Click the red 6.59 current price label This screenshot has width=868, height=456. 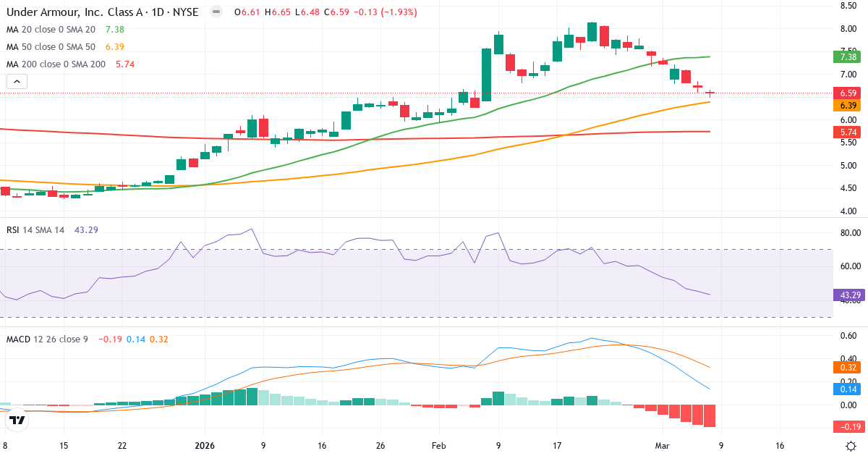846,93
